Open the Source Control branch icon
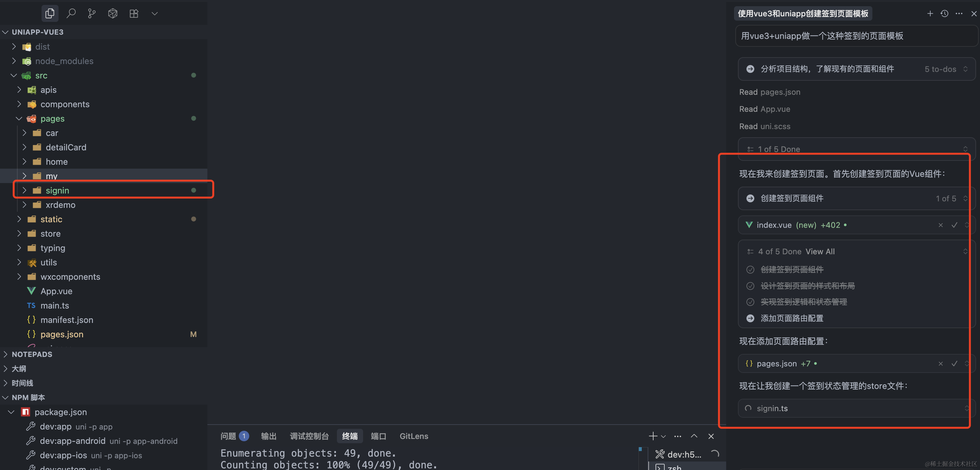Viewport: 980px width, 470px height. tap(92, 13)
